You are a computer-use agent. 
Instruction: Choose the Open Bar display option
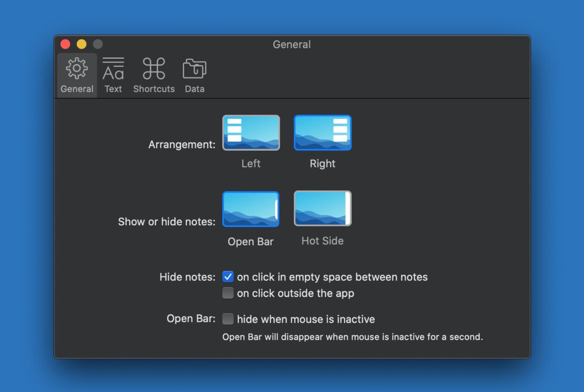[251, 209]
